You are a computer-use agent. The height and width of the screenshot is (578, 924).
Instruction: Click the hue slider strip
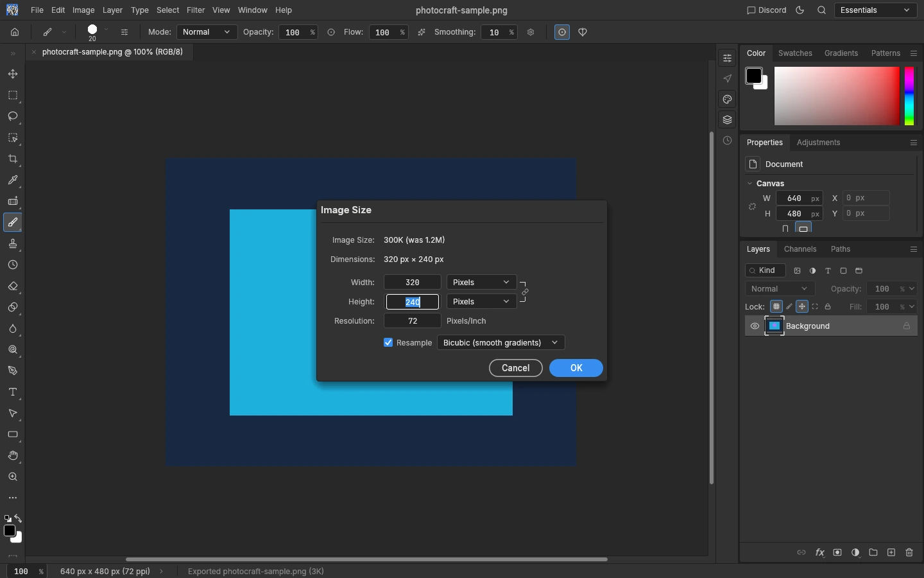tap(909, 96)
